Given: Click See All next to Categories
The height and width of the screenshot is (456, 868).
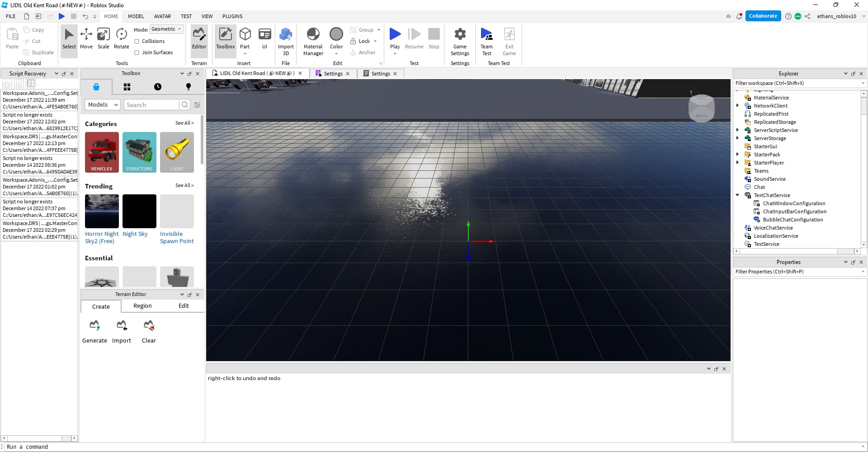Looking at the screenshot, I should 184,123.
